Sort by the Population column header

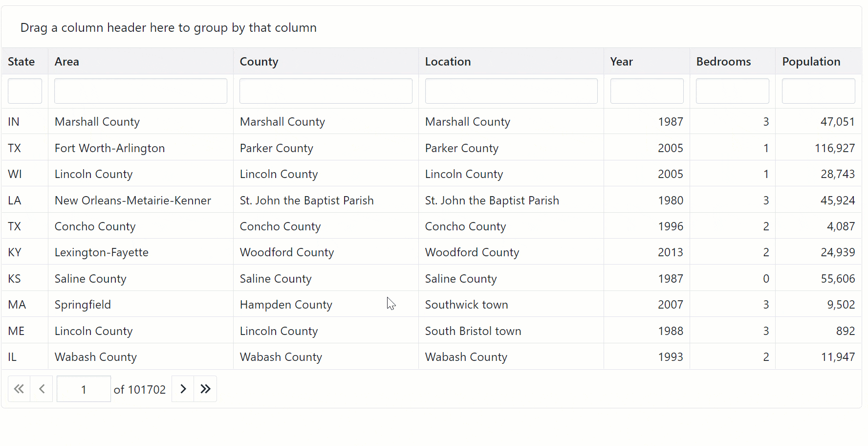[811, 62]
